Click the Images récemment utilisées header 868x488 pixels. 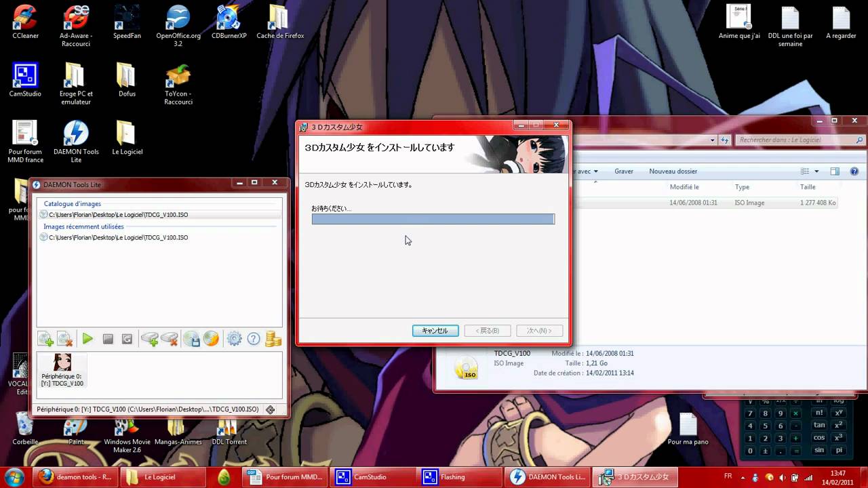click(84, 226)
